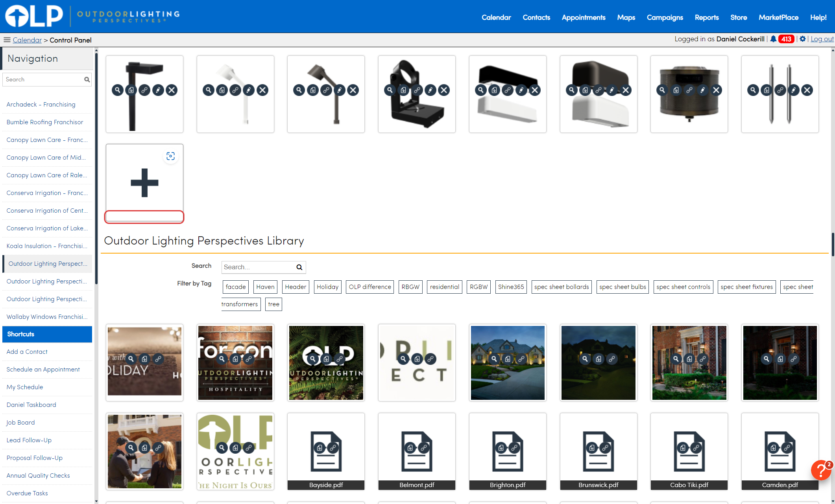Submit the library search magnifier
This screenshot has width=835, height=504.
tap(299, 267)
